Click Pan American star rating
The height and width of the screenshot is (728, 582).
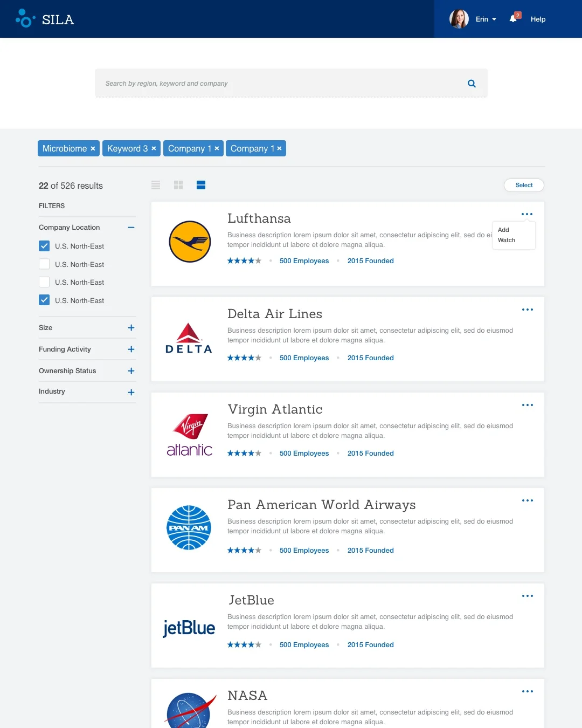244,551
